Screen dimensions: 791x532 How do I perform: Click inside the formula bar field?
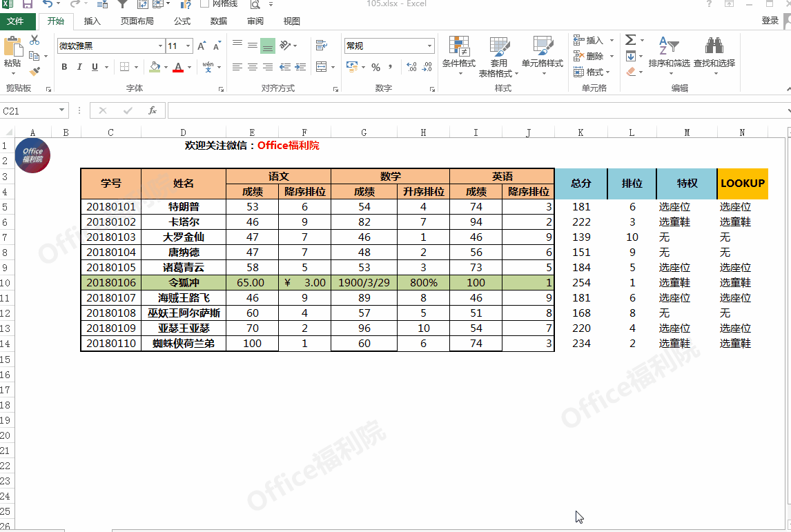pyautogui.click(x=477, y=110)
